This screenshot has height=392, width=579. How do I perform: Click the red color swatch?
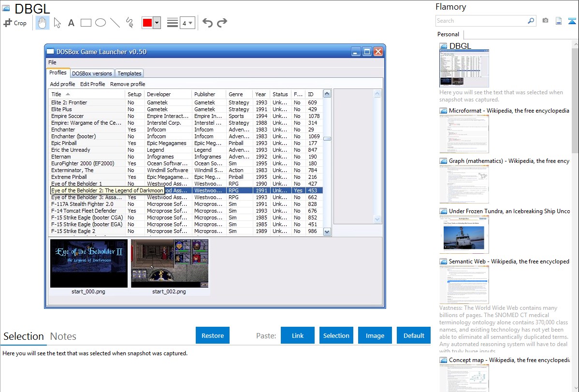pos(147,23)
